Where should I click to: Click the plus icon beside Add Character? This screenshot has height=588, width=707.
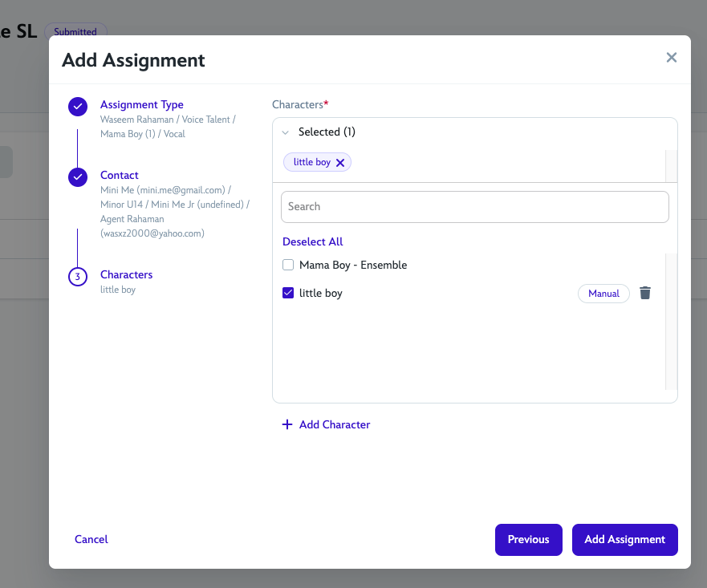click(287, 424)
